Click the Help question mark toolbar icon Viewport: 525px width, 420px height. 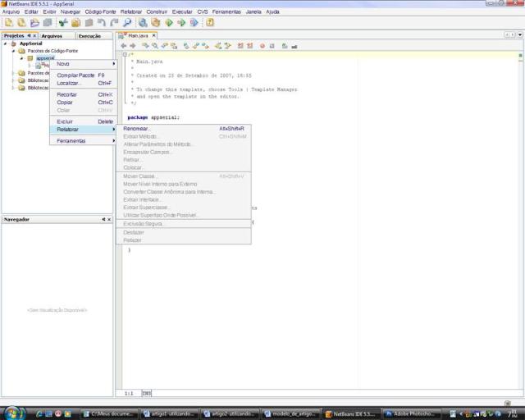210,23
